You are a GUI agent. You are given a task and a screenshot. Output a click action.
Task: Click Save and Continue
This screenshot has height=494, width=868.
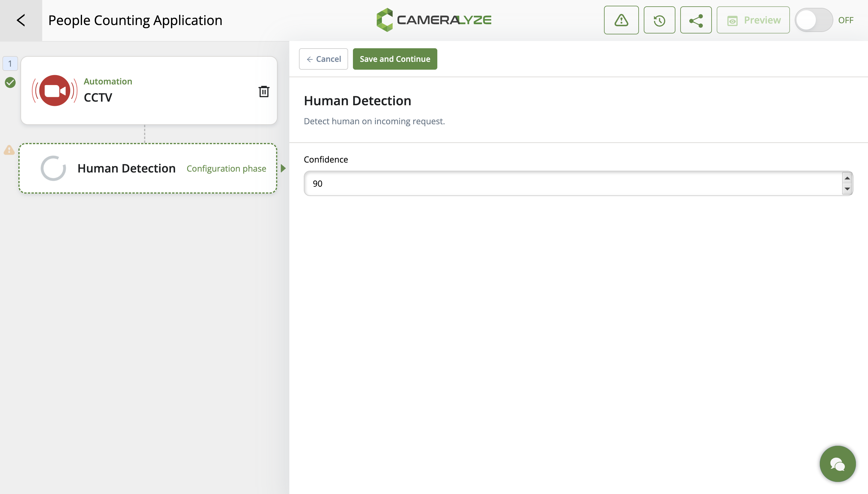pyautogui.click(x=395, y=59)
